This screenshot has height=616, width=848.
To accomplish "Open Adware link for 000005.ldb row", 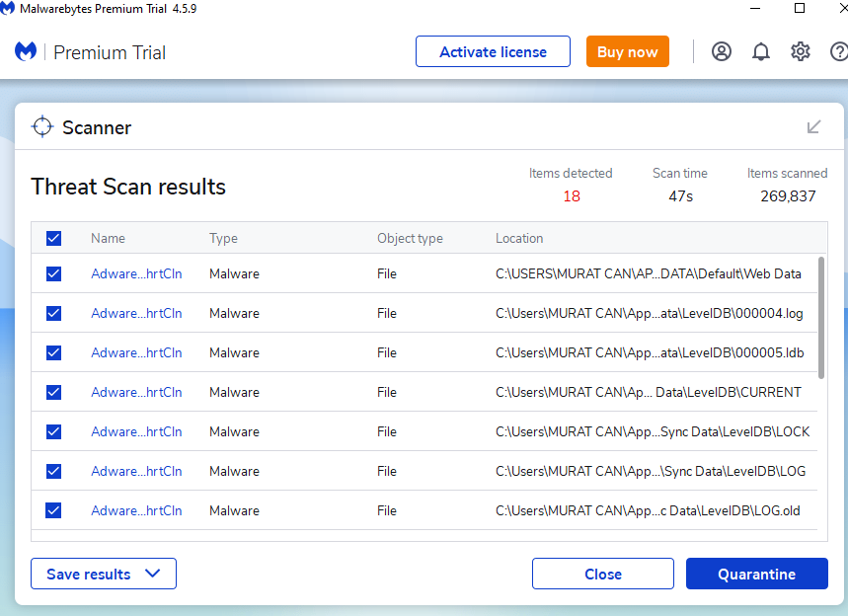I will [136, 352].
